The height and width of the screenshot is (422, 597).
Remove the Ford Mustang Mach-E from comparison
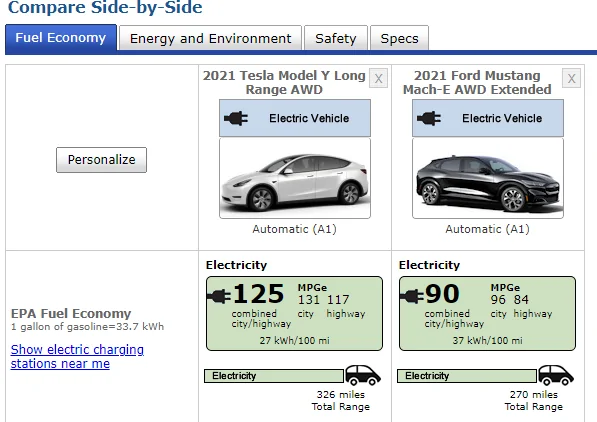[571, 78]
